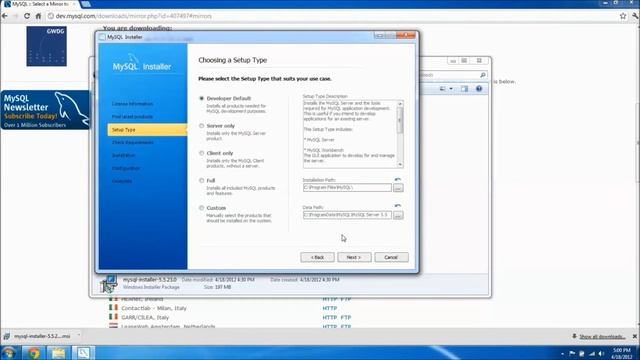
Task: Click description box scroll up arrow
Action: tap(400, 104)
